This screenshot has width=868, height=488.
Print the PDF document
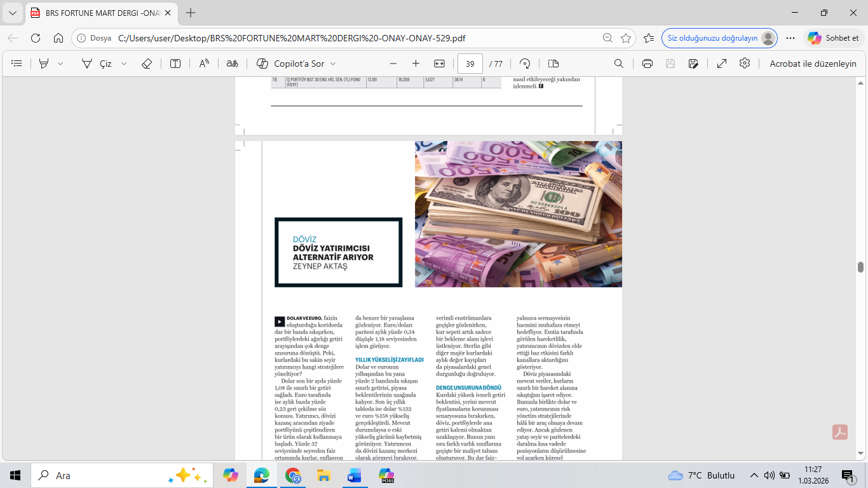647,64
